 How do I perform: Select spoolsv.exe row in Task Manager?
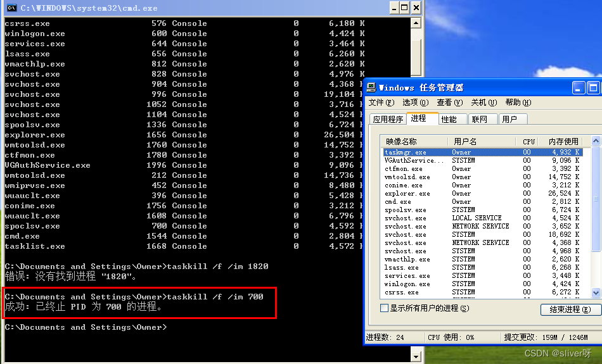click(x=483, y=210)
